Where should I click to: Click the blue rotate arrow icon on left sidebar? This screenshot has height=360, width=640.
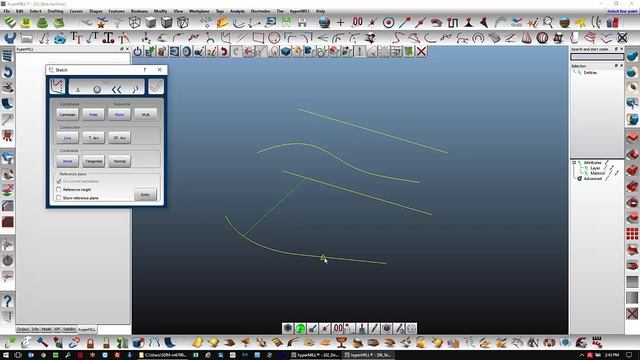pos(7,72)
